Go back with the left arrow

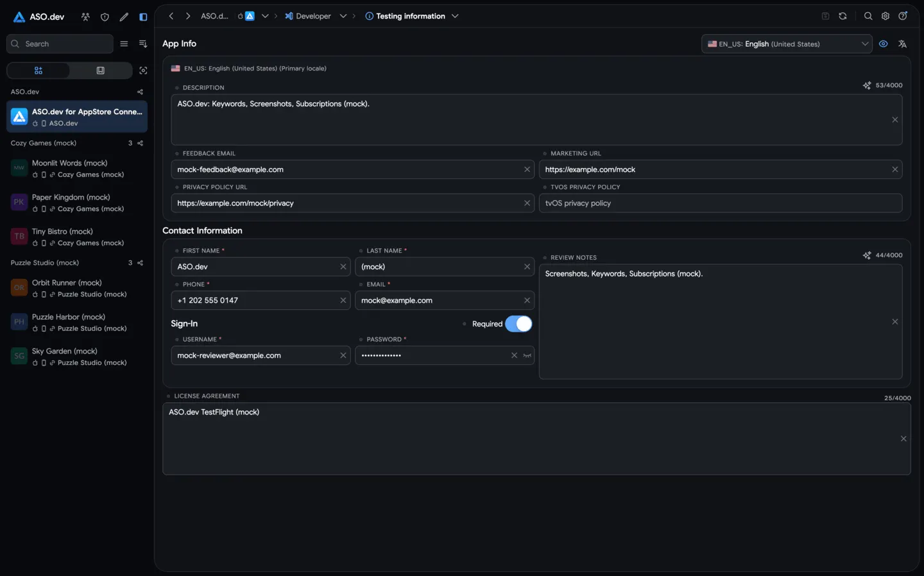(x=171, y=16)
